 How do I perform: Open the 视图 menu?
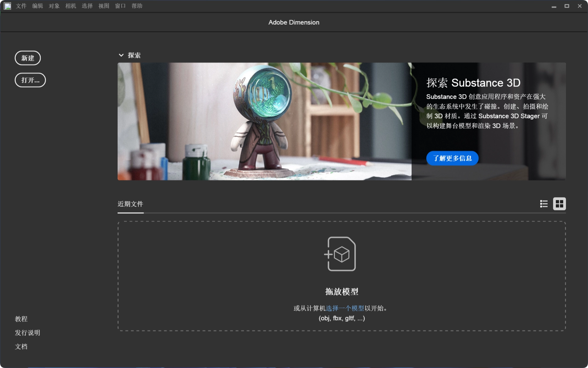104,6
